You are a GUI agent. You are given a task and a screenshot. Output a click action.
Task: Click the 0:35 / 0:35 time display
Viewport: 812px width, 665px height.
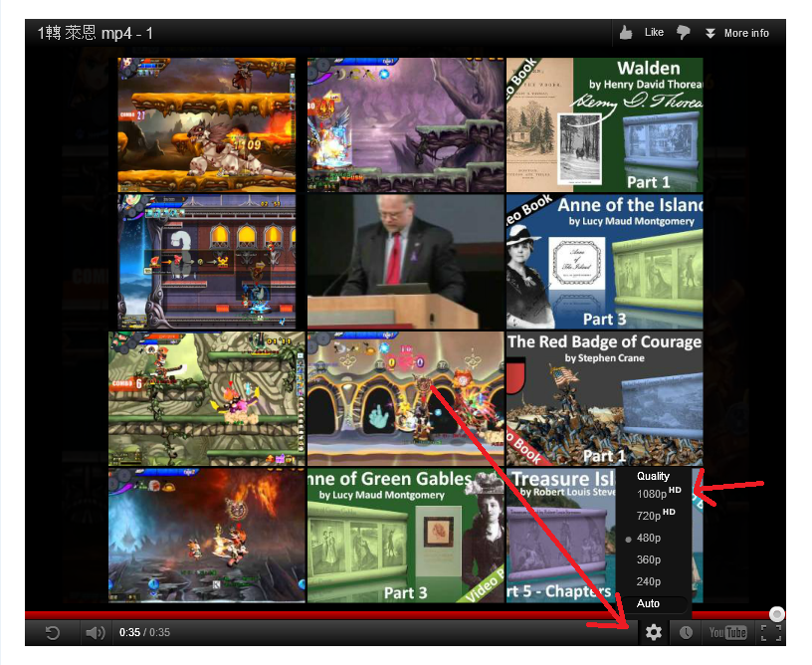coord(144,632)
